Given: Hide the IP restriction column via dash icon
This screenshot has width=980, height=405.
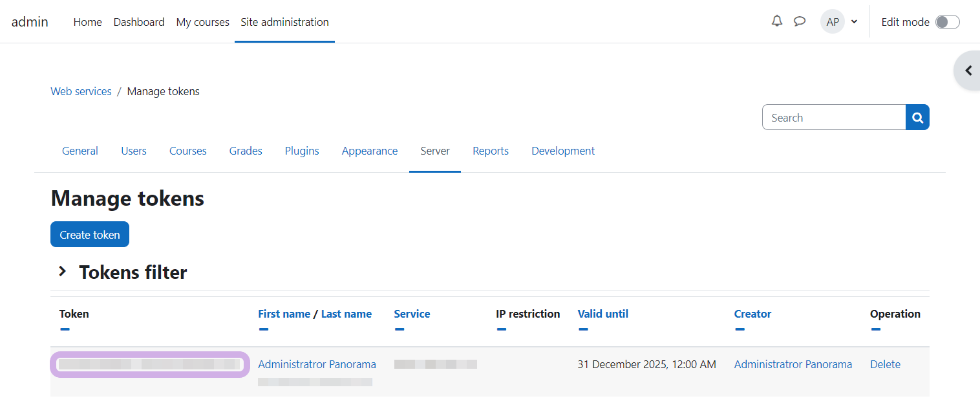Looking at the screenshot, I should 502,329.
